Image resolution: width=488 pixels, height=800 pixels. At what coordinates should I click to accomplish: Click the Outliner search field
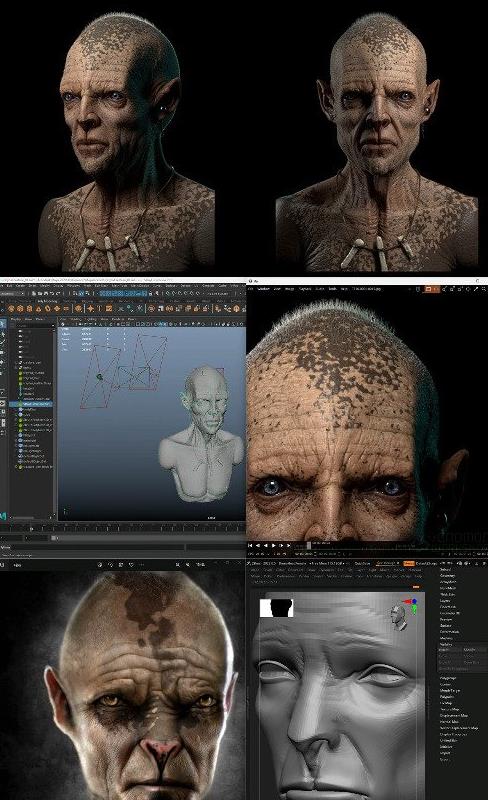pos(33,326)
